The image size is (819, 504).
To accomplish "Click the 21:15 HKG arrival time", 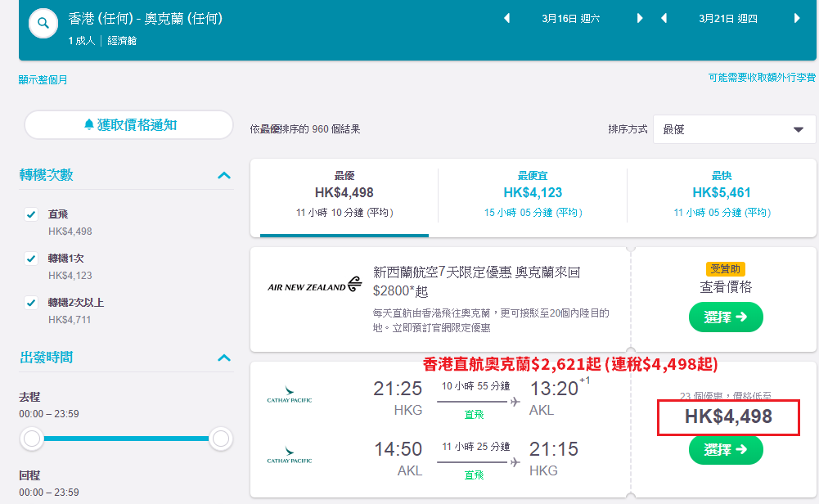I will pos(554,449).
